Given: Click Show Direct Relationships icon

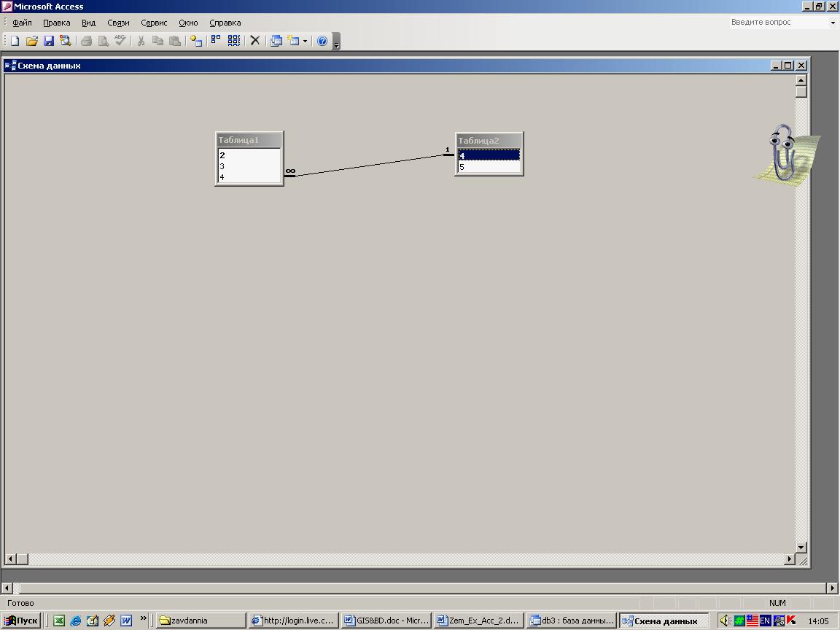Looking at the screenshot, I should coord(216,41).
